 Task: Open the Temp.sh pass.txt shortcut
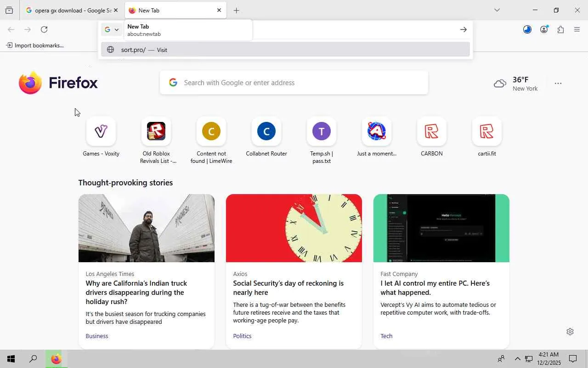[x=322, y=140]
